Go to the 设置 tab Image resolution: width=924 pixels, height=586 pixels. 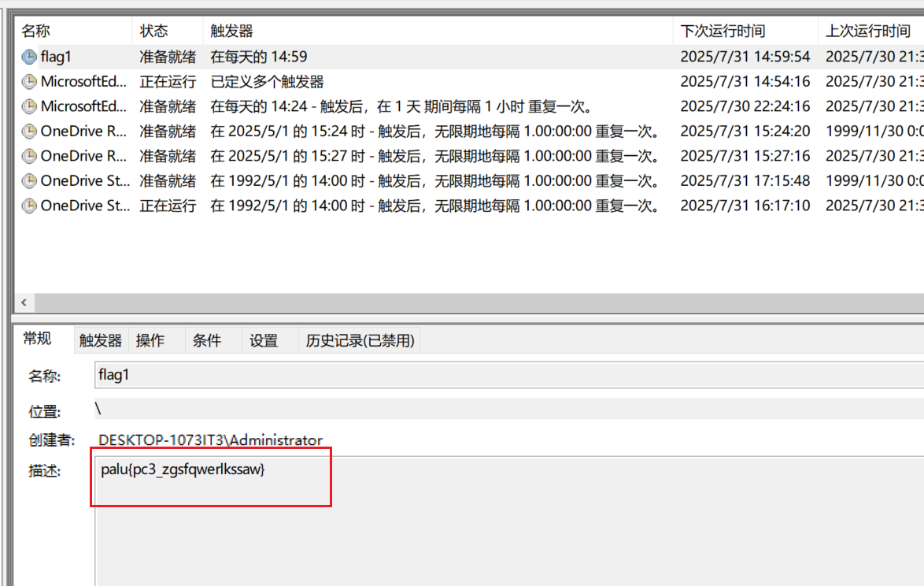point(264,340)
